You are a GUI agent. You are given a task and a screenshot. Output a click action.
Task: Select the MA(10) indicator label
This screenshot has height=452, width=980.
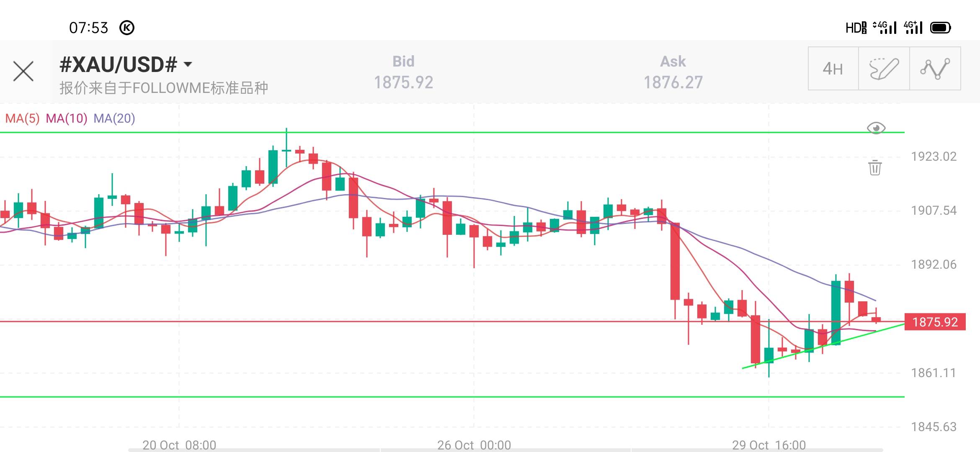[x=67, y=118]
